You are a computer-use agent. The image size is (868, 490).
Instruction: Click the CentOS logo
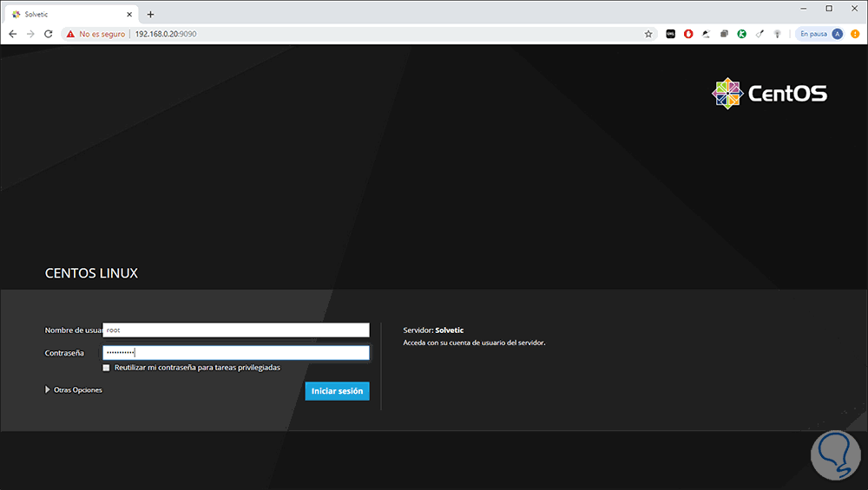[769, 94]
